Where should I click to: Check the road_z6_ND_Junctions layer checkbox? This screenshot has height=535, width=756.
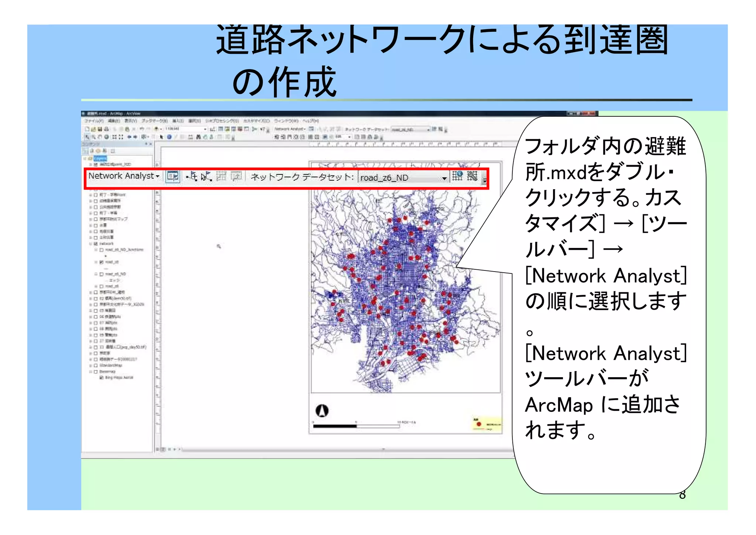click(x=102, y=250)
